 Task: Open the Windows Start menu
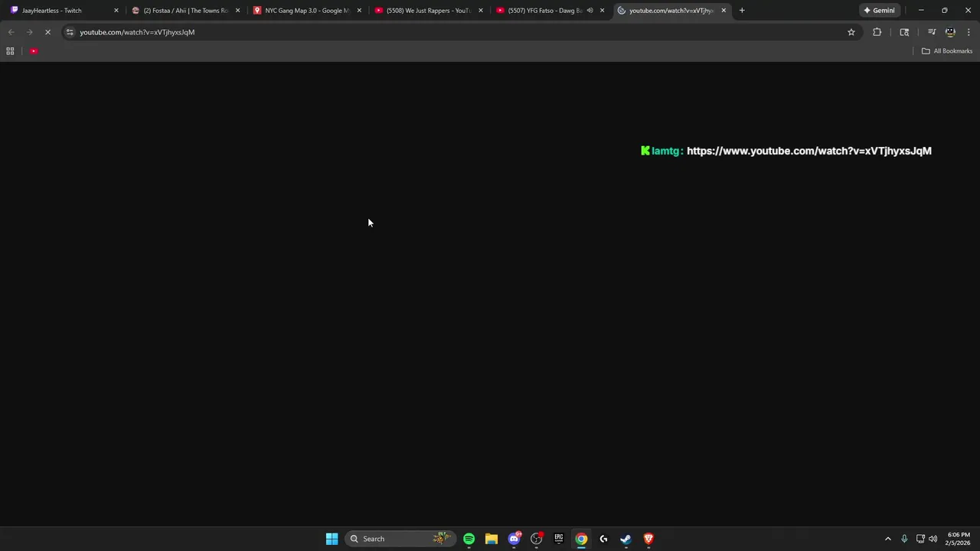coord(332,539)
